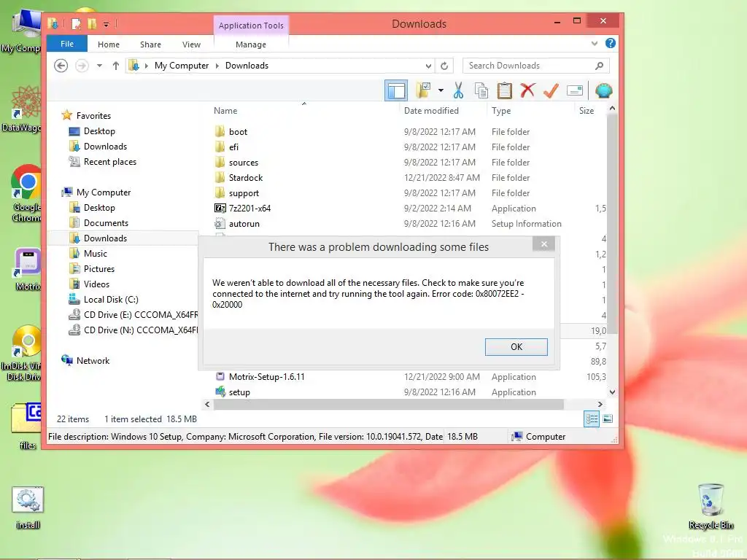Viewport: 747px width, 560px height.
Task: Click OK in the error dialog
Action: 516,346
